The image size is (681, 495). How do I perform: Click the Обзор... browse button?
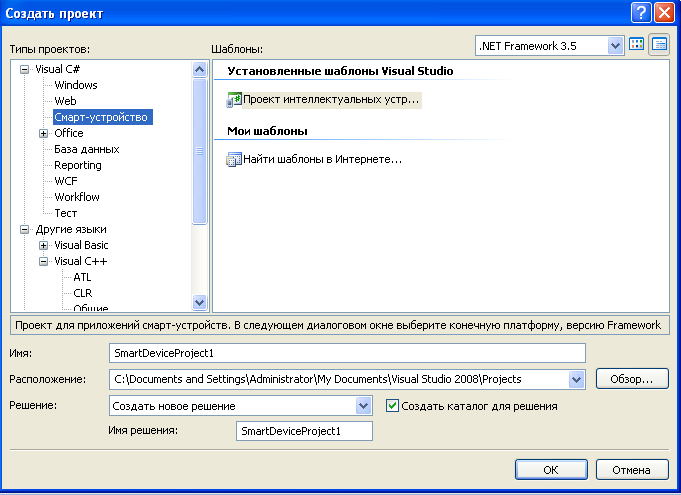pyautogui.click(x=632, y=379)
